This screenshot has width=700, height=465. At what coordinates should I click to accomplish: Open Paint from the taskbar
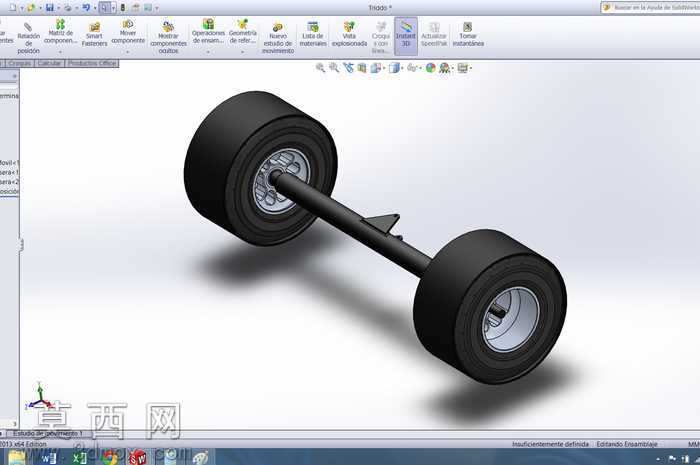coord(200,458)
